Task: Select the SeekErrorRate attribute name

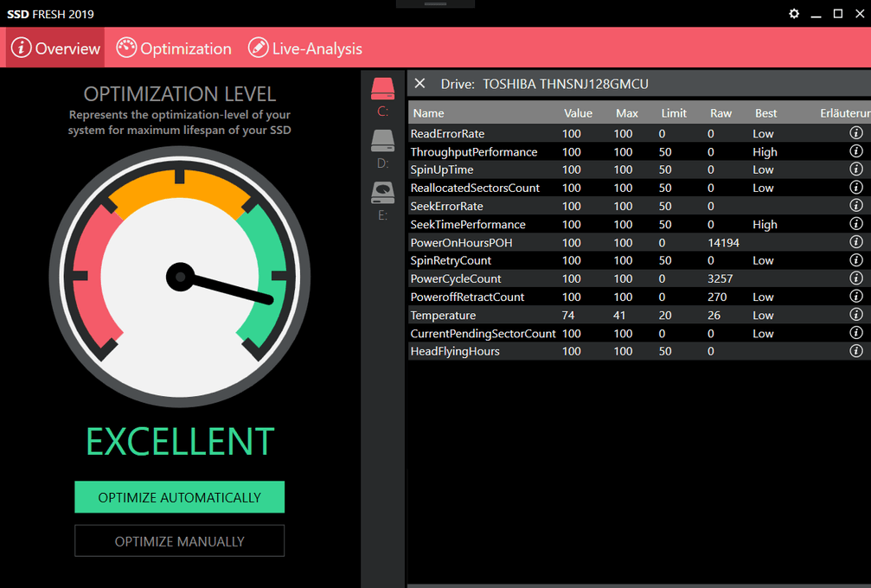Action: 446,207
